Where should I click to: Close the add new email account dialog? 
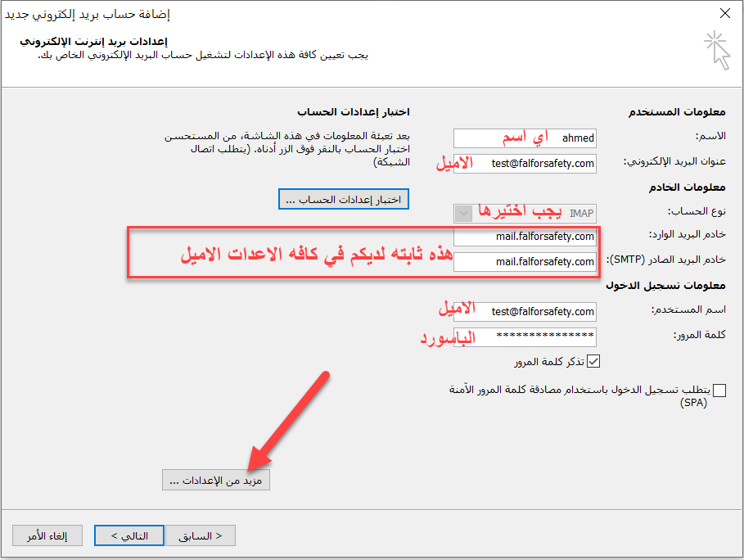coord(724,13)
